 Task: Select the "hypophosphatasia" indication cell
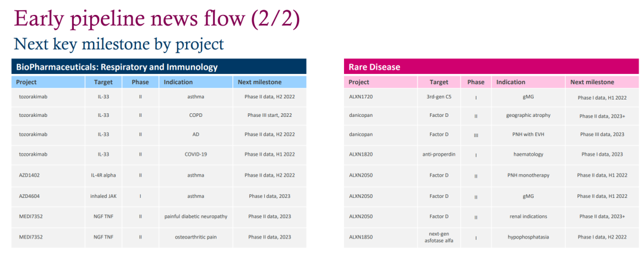[x=528, y=237]
